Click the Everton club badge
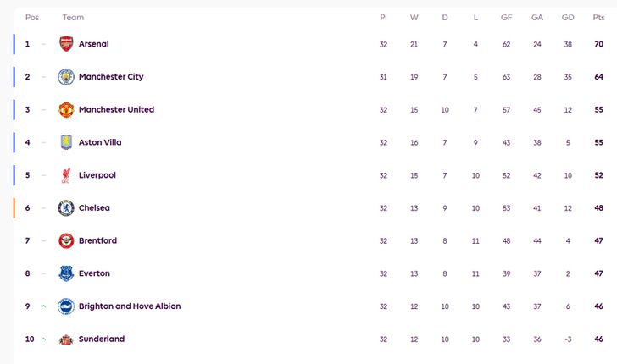The height and width of the screenshot is (364, 617). pyautogui.click(x=66, y=273)
